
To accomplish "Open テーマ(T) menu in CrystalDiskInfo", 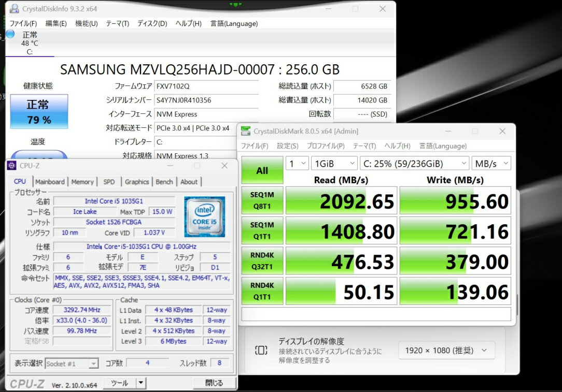I will (x=117, y=24).
